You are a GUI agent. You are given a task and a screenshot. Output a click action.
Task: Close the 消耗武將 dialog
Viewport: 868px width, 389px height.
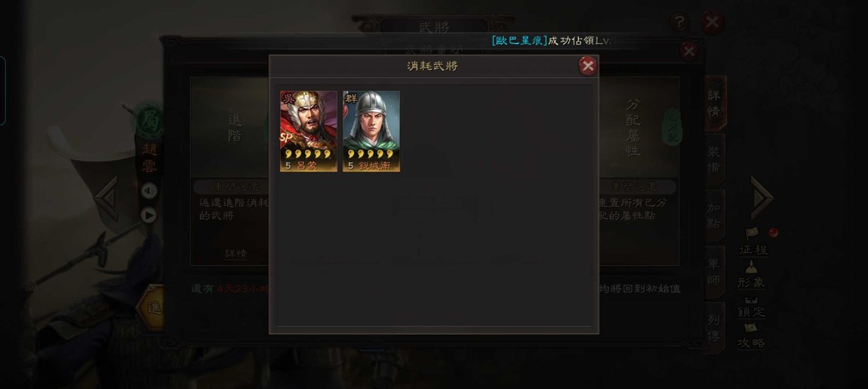click(x=587, y=66)
